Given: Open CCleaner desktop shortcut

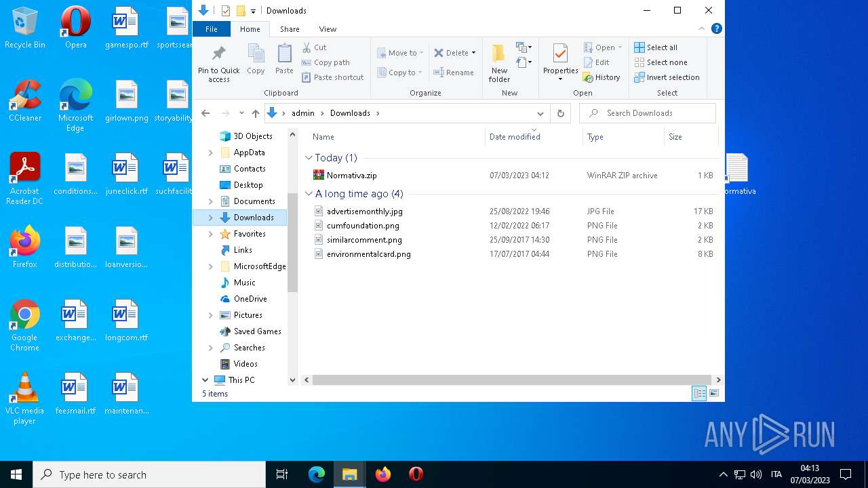Looking at the screenshot, I should [25, 100].
